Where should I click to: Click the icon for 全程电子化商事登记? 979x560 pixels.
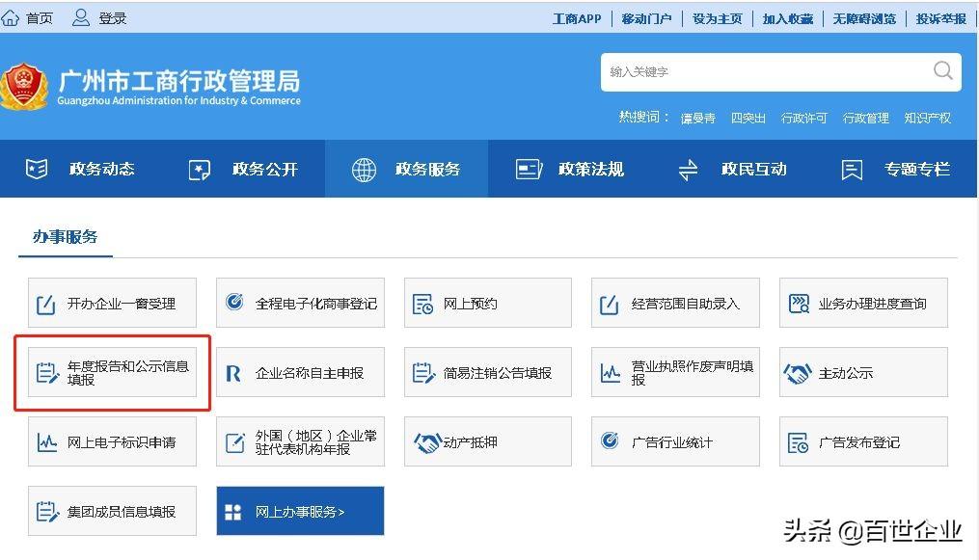tap(234, 302)
